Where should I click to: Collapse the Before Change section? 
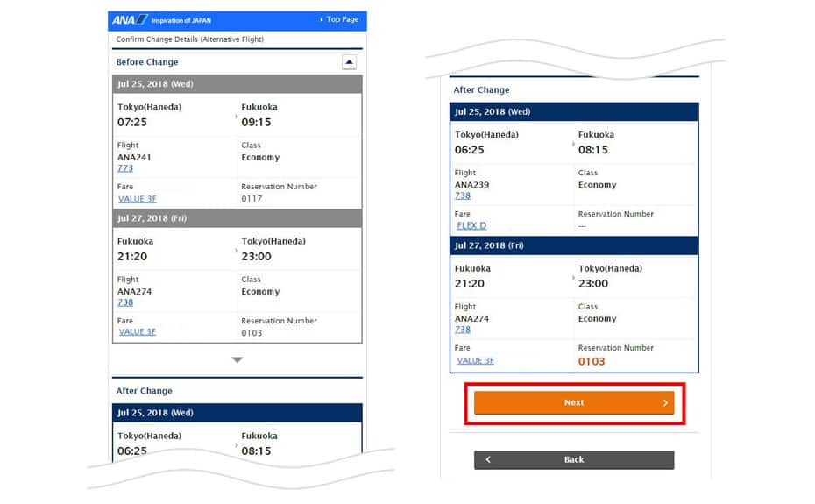pyautogui.click(x=349, y=62)
